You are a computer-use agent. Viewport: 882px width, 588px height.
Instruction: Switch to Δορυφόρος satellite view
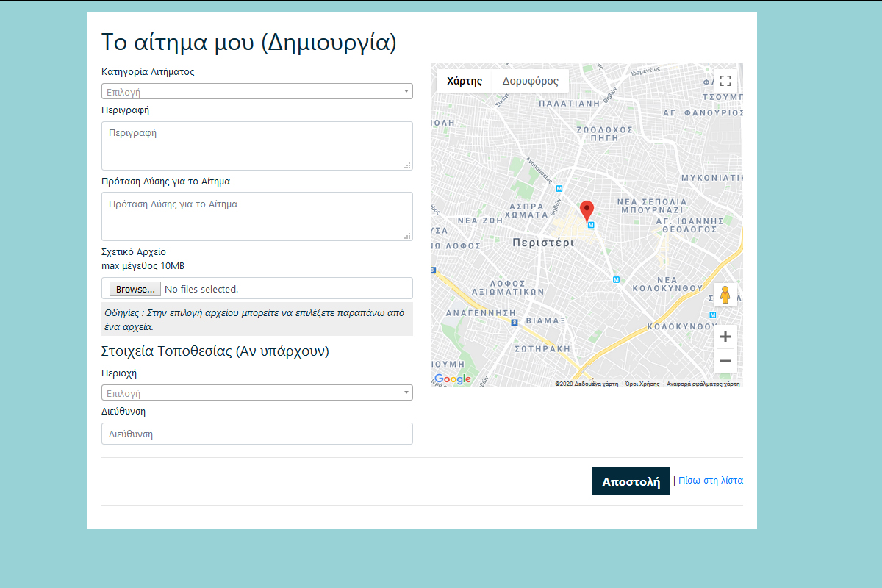pyautogui.click(x=530, y=81)
